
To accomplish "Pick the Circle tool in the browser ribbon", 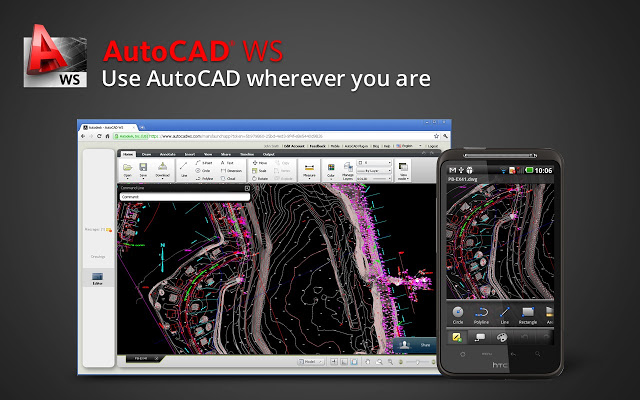I will coord(203,171).
